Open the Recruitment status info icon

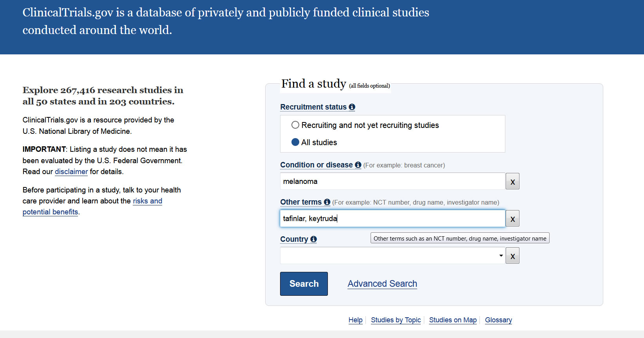(352, 107)
